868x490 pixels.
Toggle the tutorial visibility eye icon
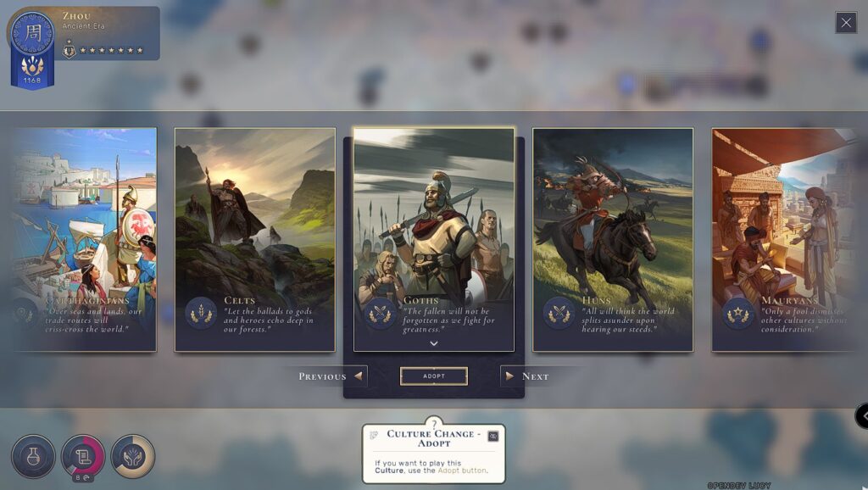point(492,437)
